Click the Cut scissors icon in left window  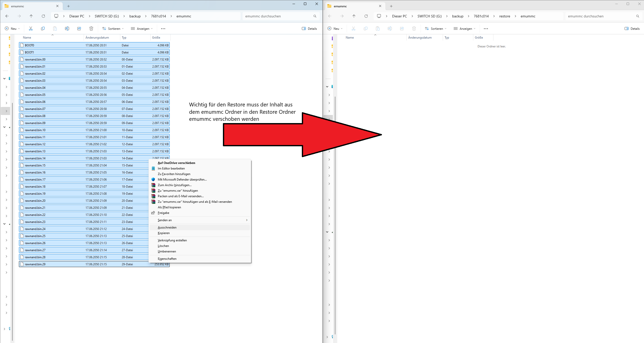coord(31,28)
